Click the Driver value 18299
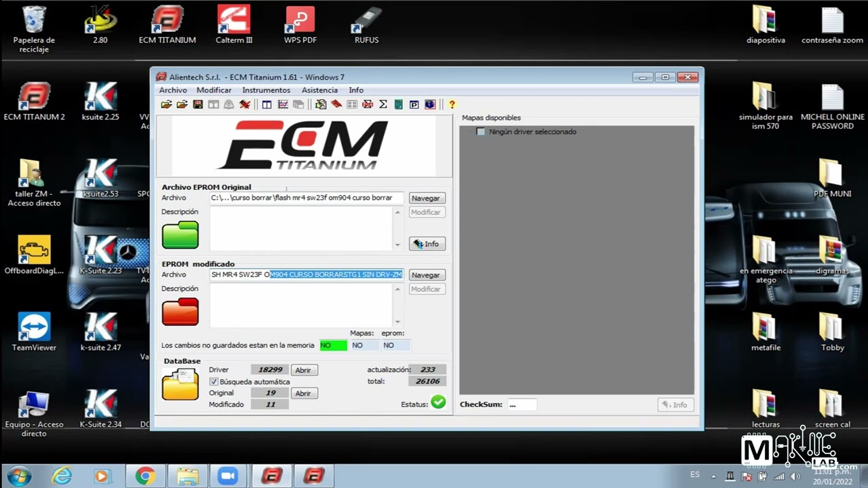868x488 pixels. click(x=270, y=370)
